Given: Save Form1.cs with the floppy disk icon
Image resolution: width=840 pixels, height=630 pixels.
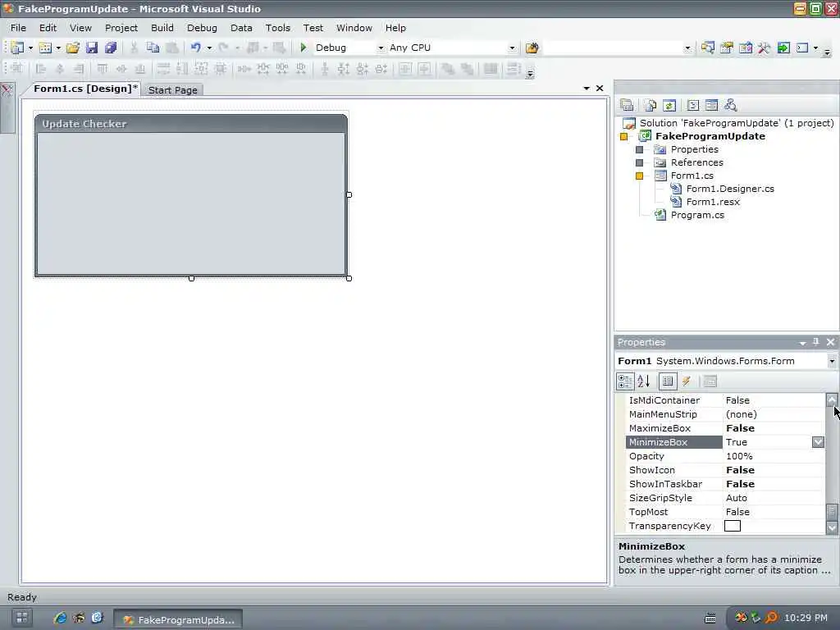Looking at the screenshot, I should point(92,48).
